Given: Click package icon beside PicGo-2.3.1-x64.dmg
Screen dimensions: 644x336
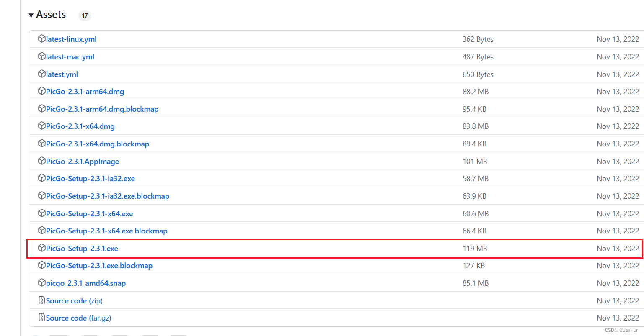Looking at the screenshot, I should (x=41, y=126).
